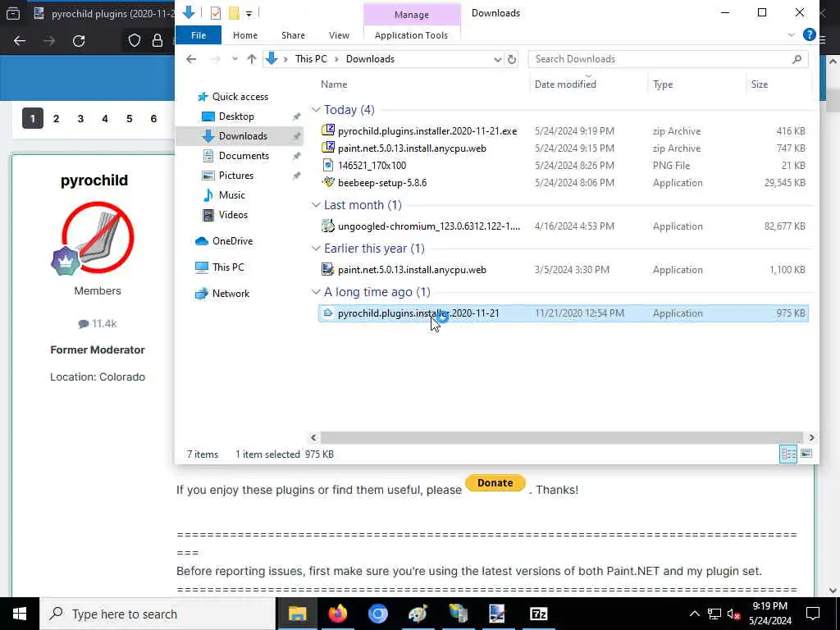Click the horizontal scrollbar right arrow
Screen dimensions: 840x630
(x=811, y=438)
